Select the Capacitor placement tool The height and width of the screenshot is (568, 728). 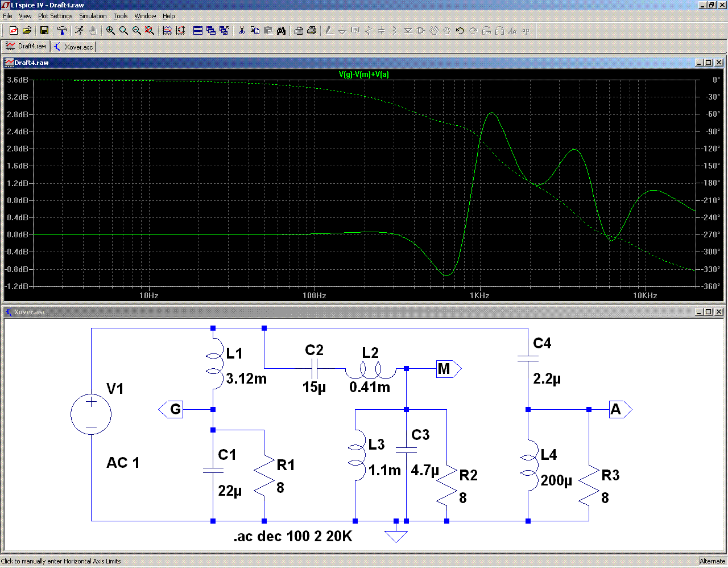tap(382, 31)
